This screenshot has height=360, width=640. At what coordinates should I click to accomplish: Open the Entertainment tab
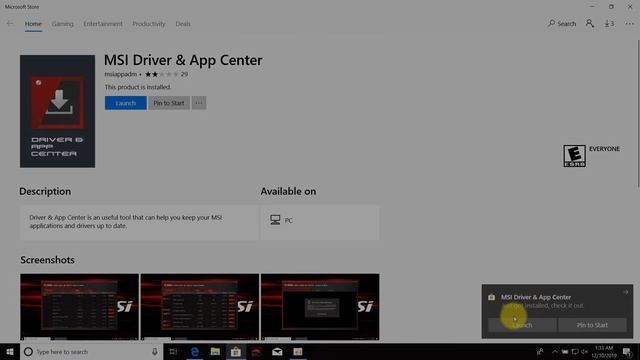pos(103,24)
